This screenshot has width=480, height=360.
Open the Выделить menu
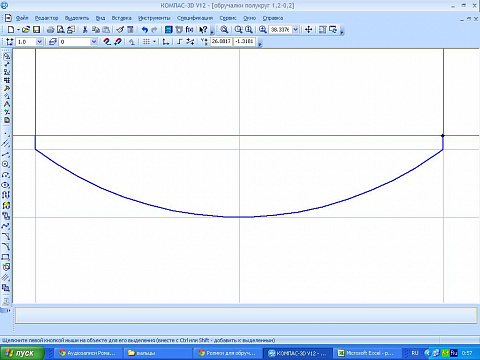[x=77, y=18]
